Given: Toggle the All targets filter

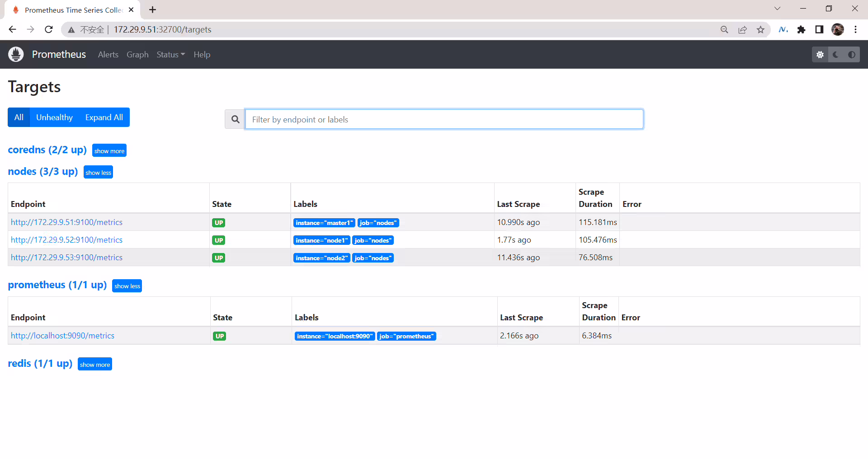Looking at the screenshot, I should (x=19, y=117).
